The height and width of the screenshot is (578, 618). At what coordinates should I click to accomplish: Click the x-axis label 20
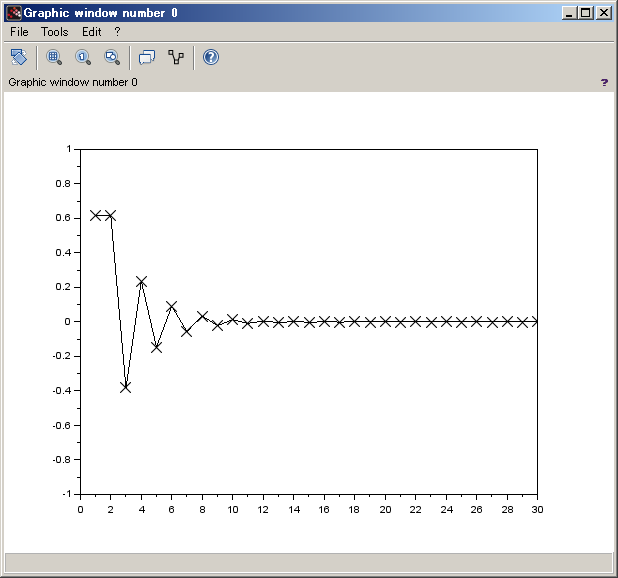pos(385,510)
